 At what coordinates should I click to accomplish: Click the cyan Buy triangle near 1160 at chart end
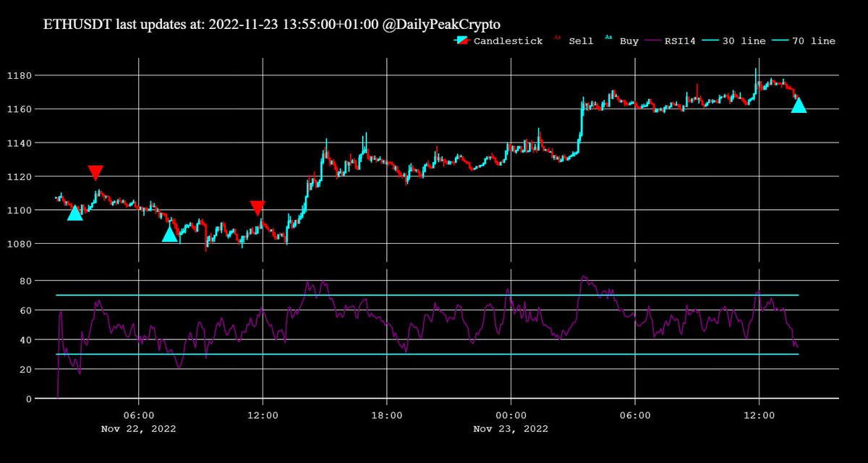[799, 106]
